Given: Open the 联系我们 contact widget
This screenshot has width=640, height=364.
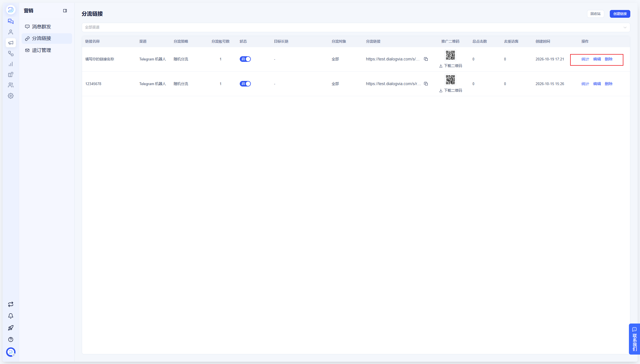Looking at the screenshot, I should click(634, 339).
